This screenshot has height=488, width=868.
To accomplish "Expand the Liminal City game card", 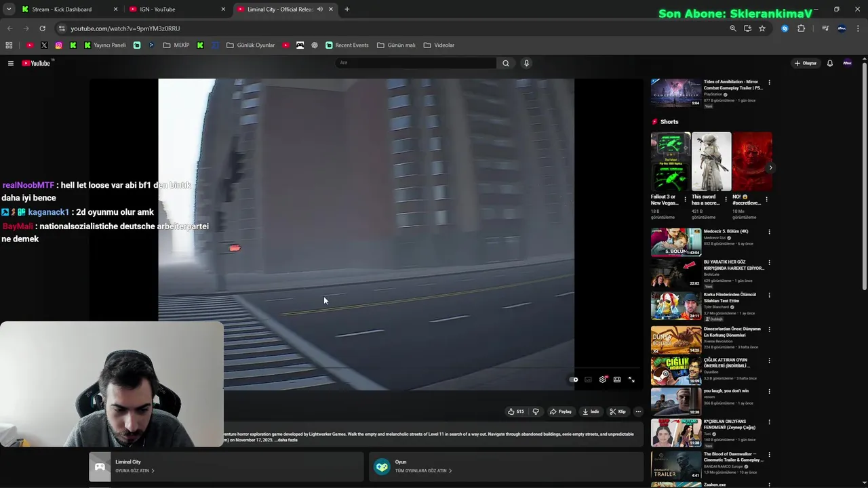I will 226,466.
